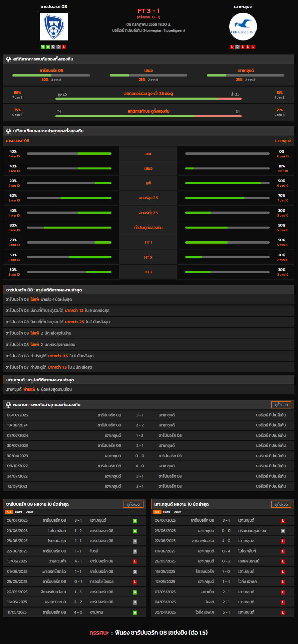Click the เฮาเกซุนด์ พ่ายแพ้ 6 นัดหลังสุดเกมเยือน summary row
This screenshot has width=298, height=644.
(148, 389)
